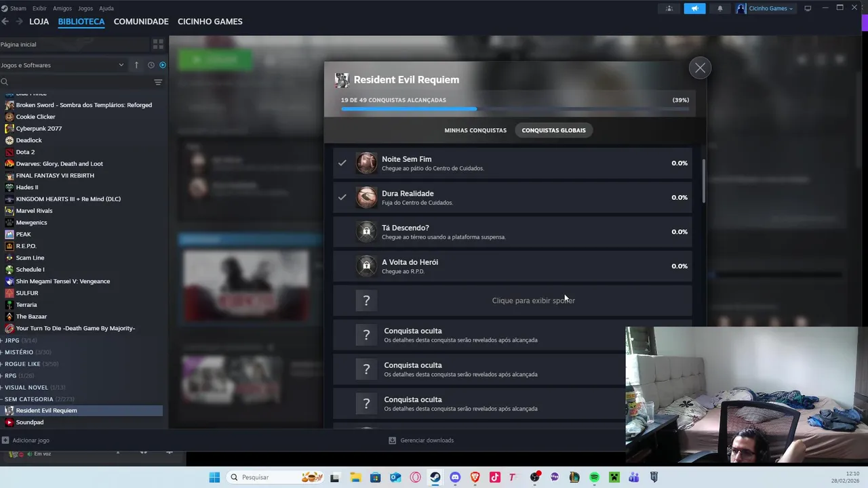Screen dimensions: 868x488
Task: Close the achievements dialog with the X
Action: coord(700,68)
